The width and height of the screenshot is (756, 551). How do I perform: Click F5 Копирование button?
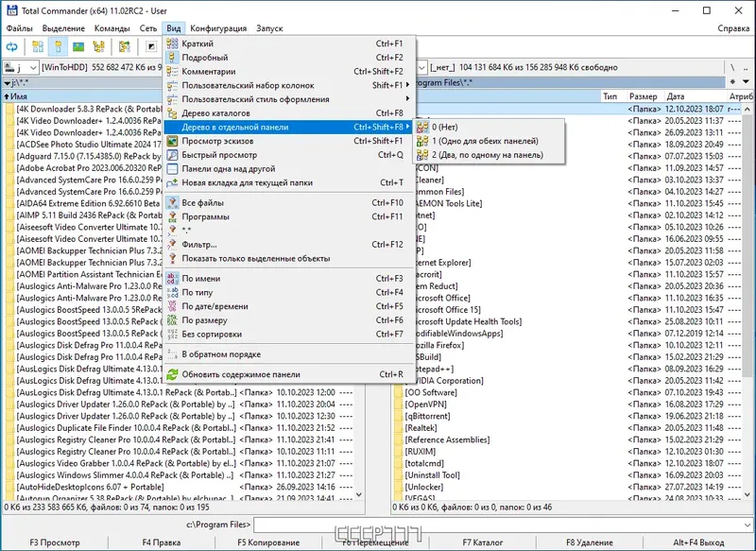(268, 542)
